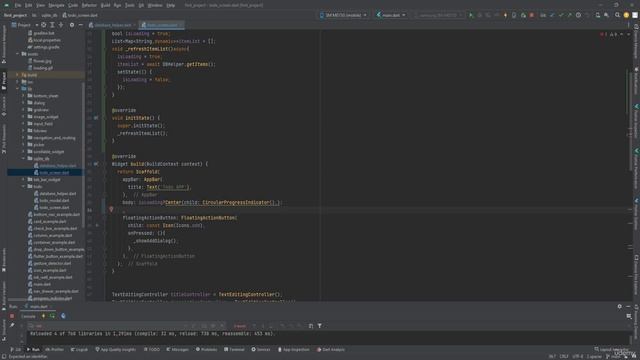Click the Hot Restart green icon in Run panel

tap(53, 316)
